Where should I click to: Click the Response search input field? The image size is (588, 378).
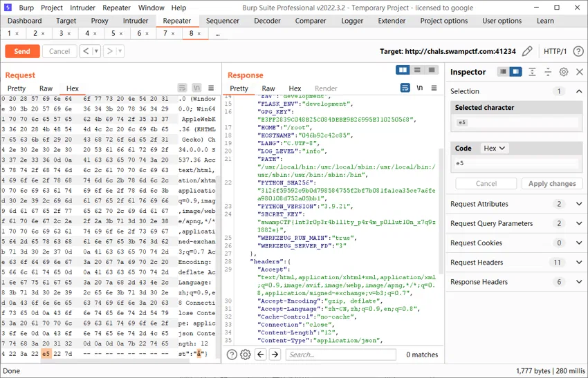point(341,355)
